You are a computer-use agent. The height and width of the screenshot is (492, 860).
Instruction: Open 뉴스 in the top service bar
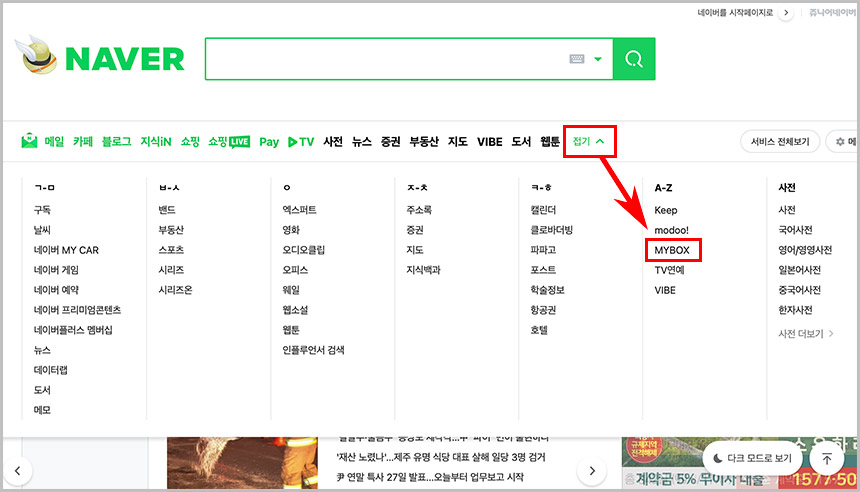pos(361,142)
